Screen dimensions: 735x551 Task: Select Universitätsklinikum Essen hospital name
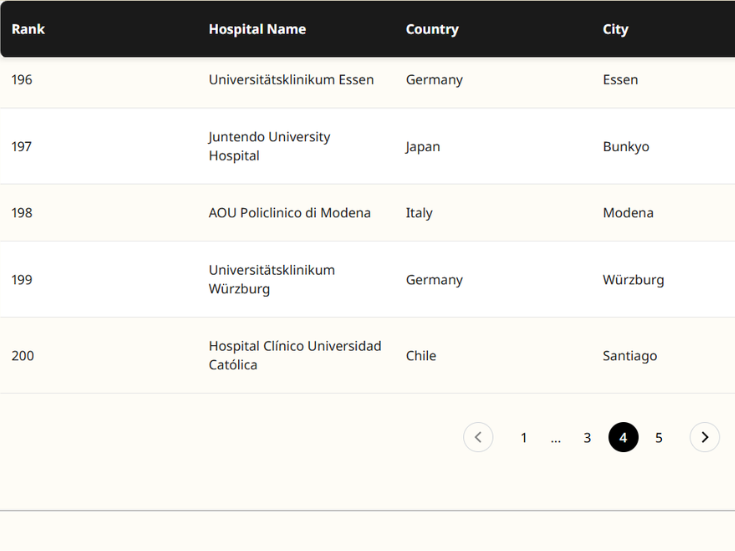tap(291, 80)
